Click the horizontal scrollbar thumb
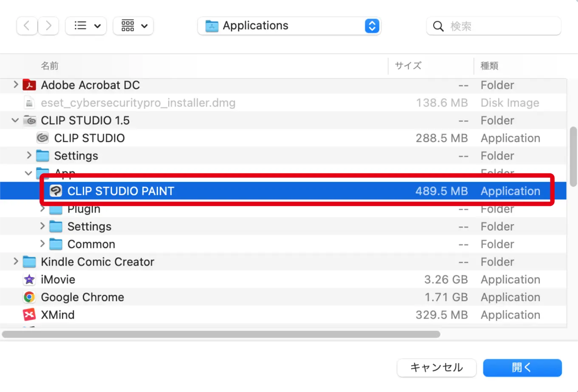The image size is (578, 392). click(221, 334)
